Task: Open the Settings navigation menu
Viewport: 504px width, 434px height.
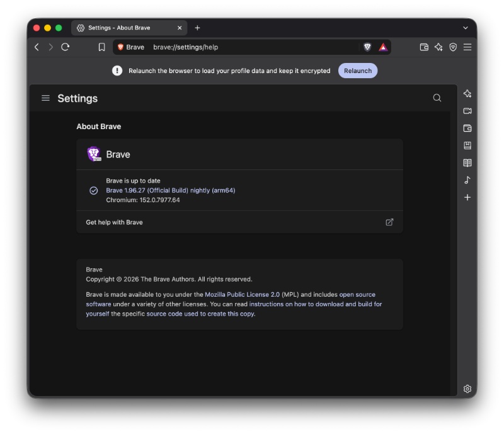Action: pos(45,98)
